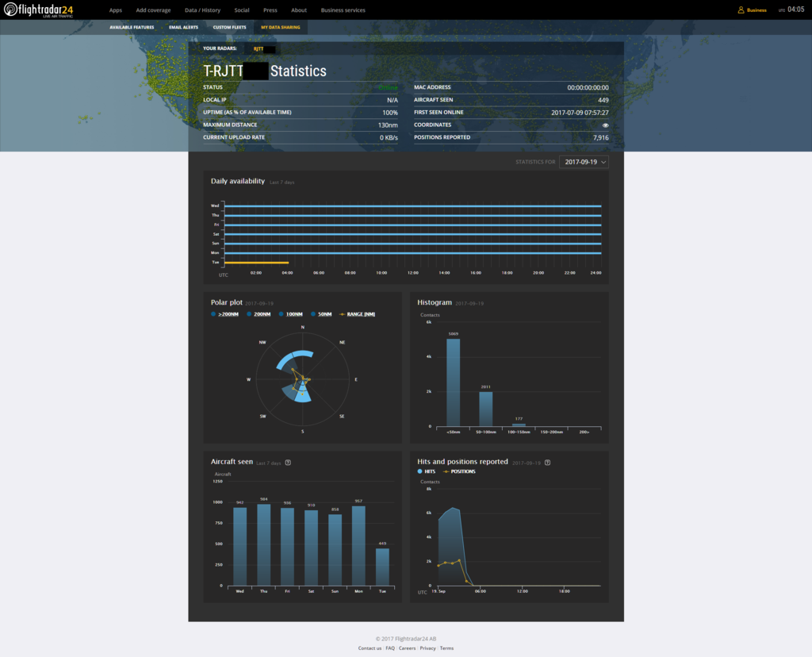The height and width of the screenshot is (657, 812).
Task: Toggle the RANGE [NM] legend series
Action: point(358,314)
